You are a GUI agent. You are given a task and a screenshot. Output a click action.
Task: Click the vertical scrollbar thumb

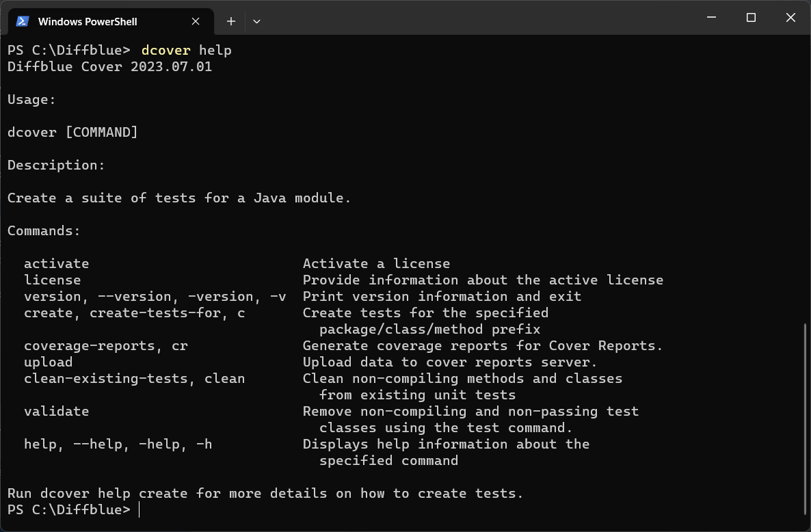(x=805, y=418)
